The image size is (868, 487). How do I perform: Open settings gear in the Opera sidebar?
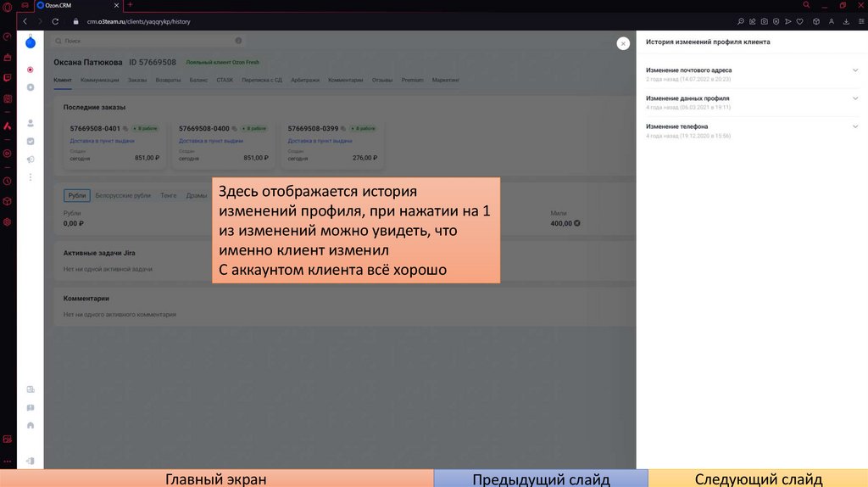point(7,221)
